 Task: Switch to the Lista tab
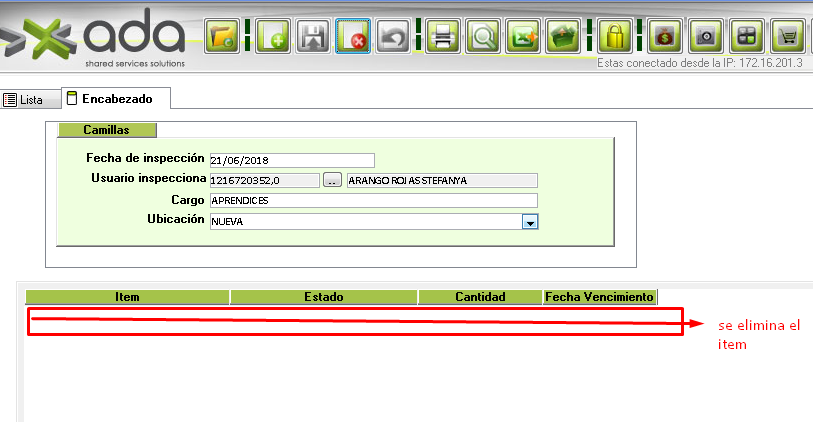(x=30, y=100)
